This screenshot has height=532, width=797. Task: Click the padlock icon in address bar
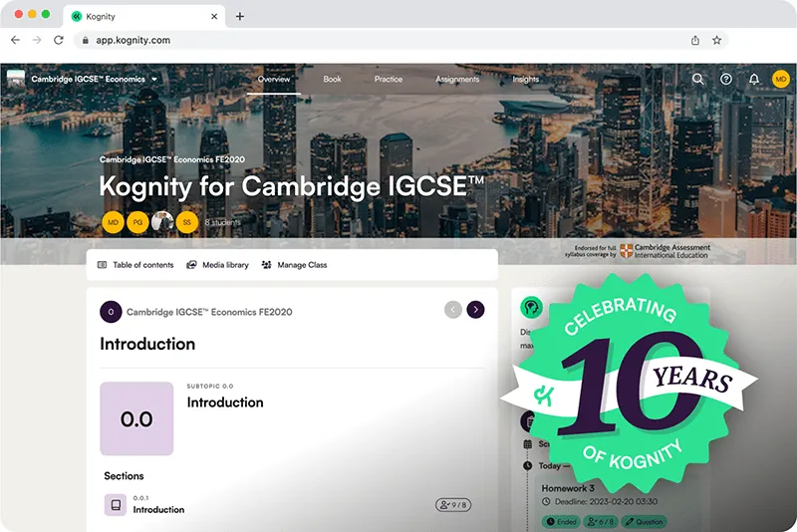coord(86,40)
